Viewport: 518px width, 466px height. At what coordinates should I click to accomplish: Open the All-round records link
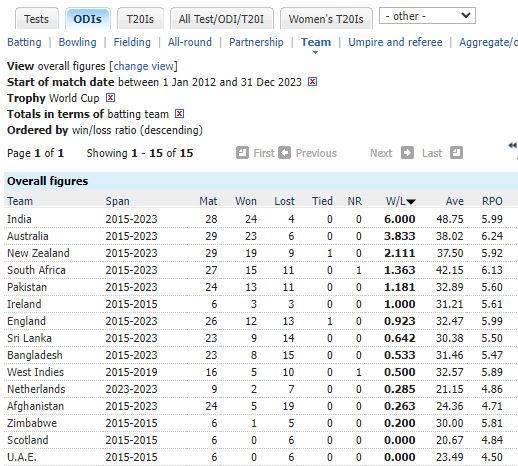pyautogui.click(x=190, y=42)
